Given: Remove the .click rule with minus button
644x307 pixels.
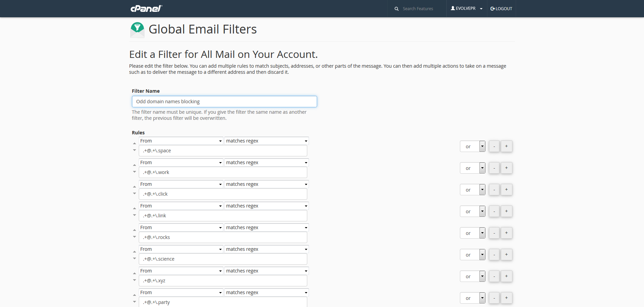Looking at the screenshot, I should click(x=494, y=190).
